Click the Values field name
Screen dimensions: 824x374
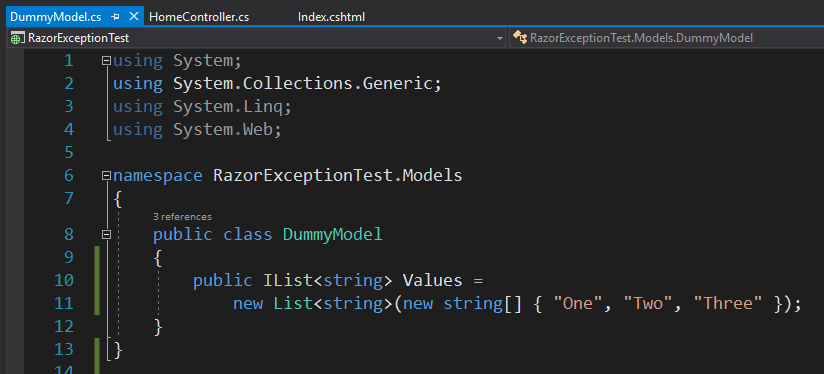tap(432, 280)
